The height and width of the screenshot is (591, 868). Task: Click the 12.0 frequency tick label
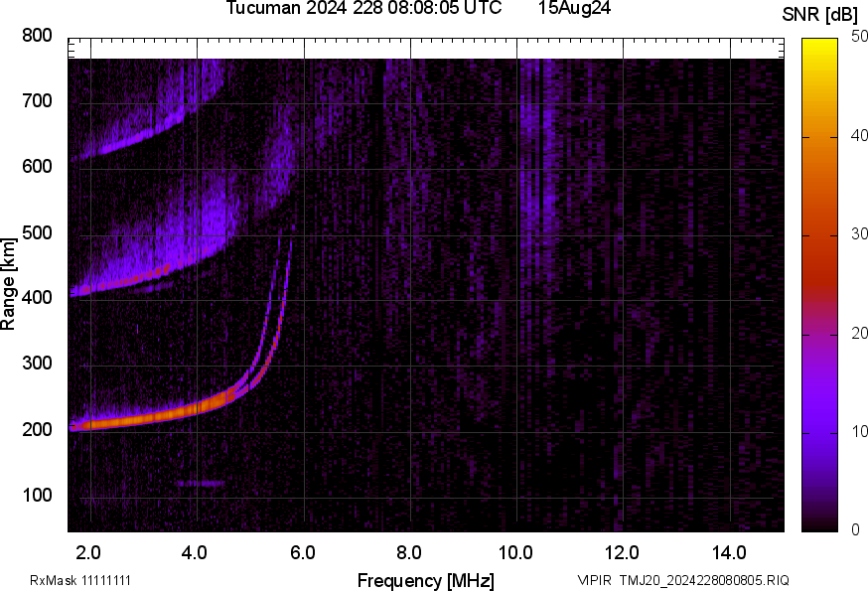pos(623,553)
